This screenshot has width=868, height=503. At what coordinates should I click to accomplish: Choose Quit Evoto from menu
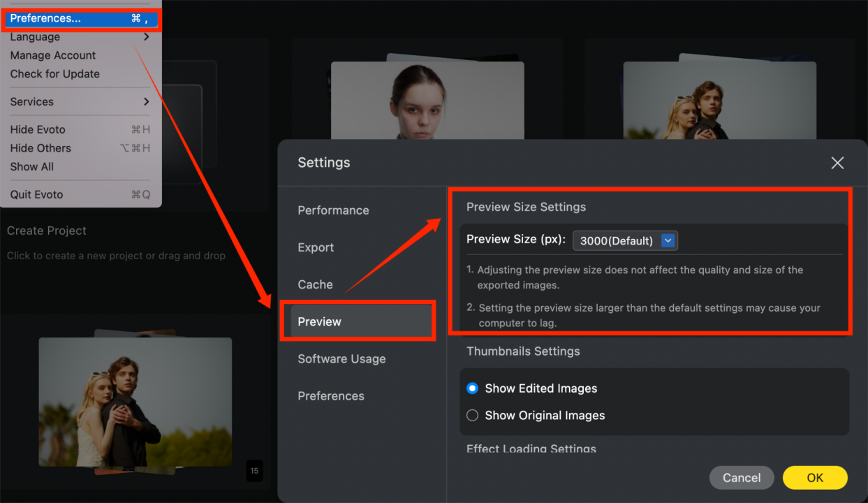point(36,195)
